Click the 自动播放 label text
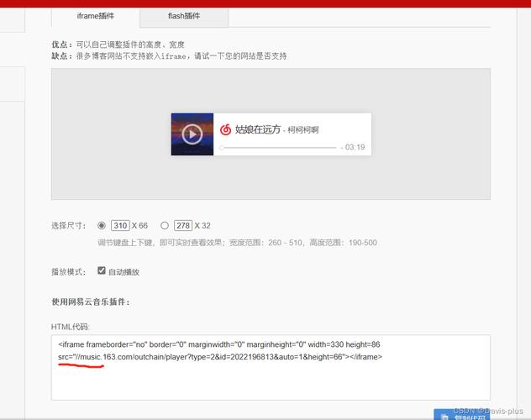 pyautogui.click(x=124, y=272)
